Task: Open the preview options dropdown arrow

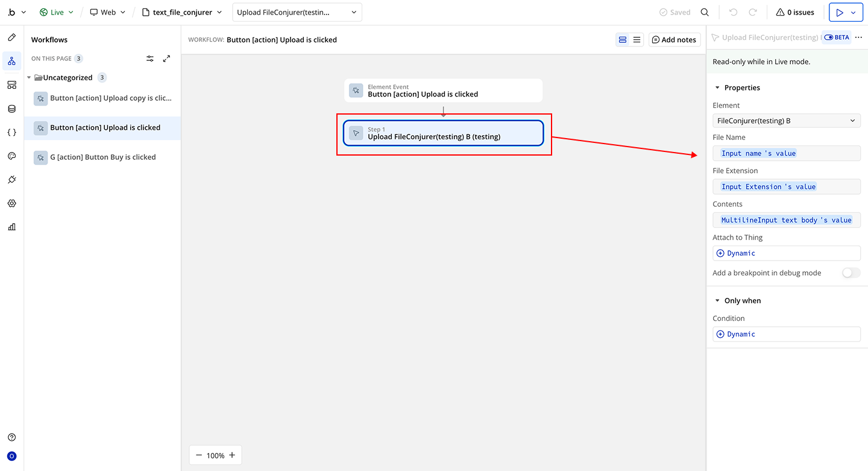Action: tap(854, 12)
